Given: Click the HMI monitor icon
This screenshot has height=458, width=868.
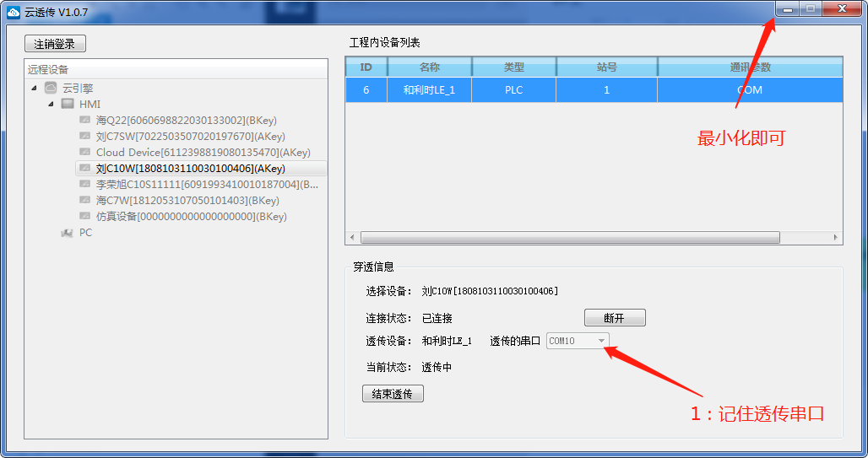Looking at the screenshot, I should (68, 104).
